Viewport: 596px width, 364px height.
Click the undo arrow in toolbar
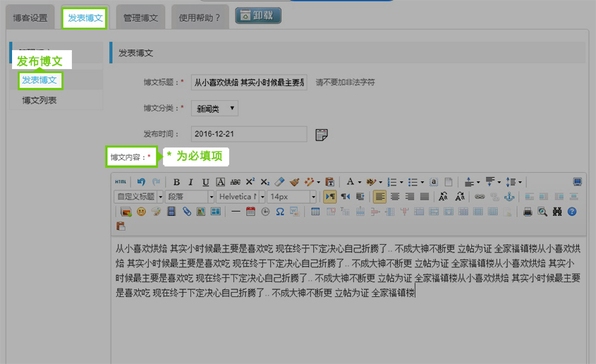[x=142, y=182]
